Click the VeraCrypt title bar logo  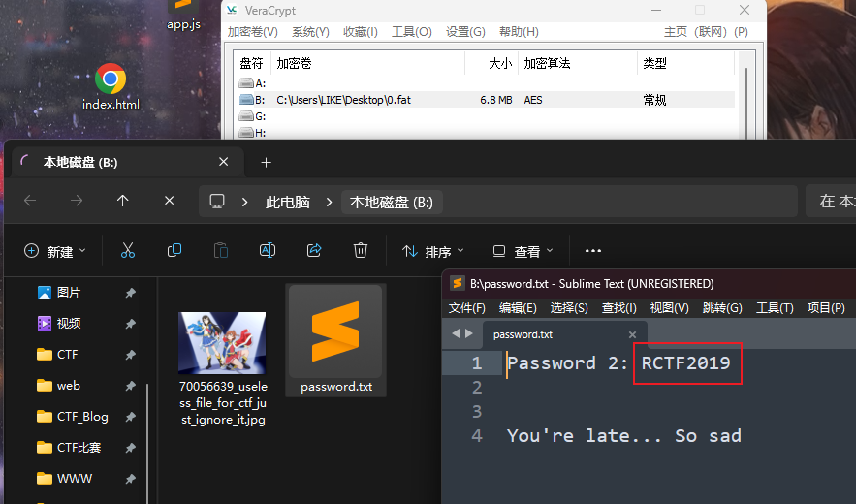click(232, 11)
